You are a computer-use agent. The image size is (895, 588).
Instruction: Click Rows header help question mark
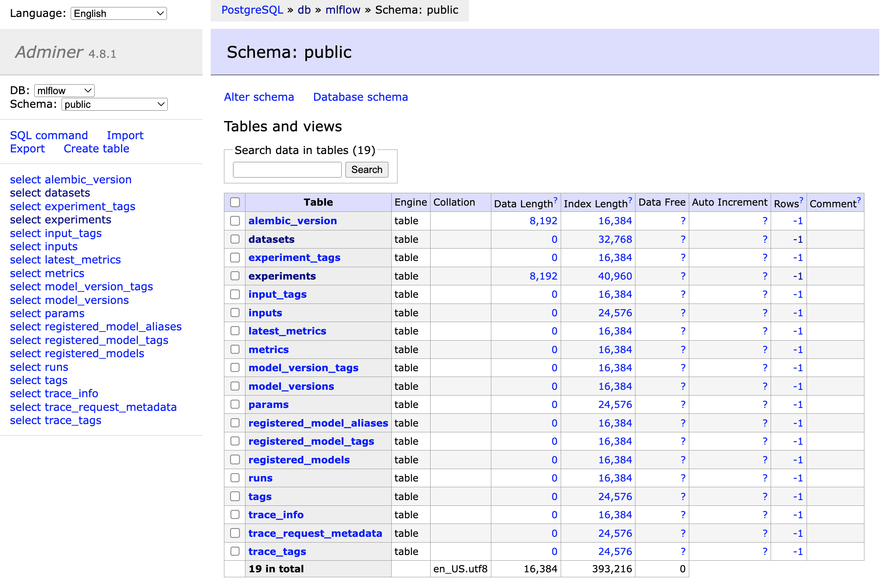(x=802, y=200)
